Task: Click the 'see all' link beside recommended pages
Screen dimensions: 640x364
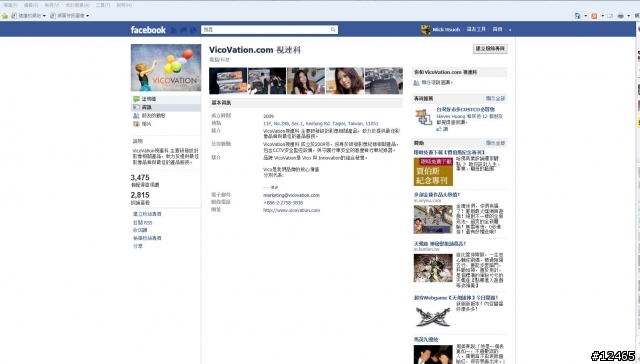Action: 495,98
